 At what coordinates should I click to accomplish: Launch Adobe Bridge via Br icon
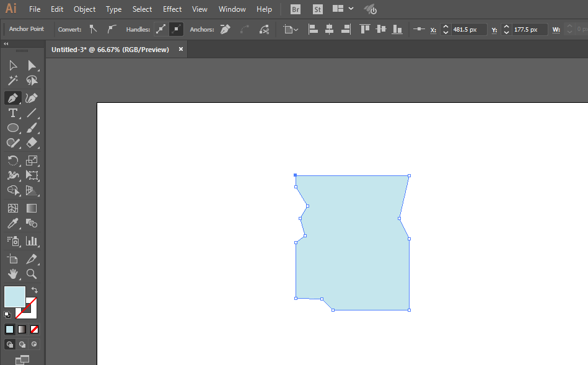coord(296,9)
